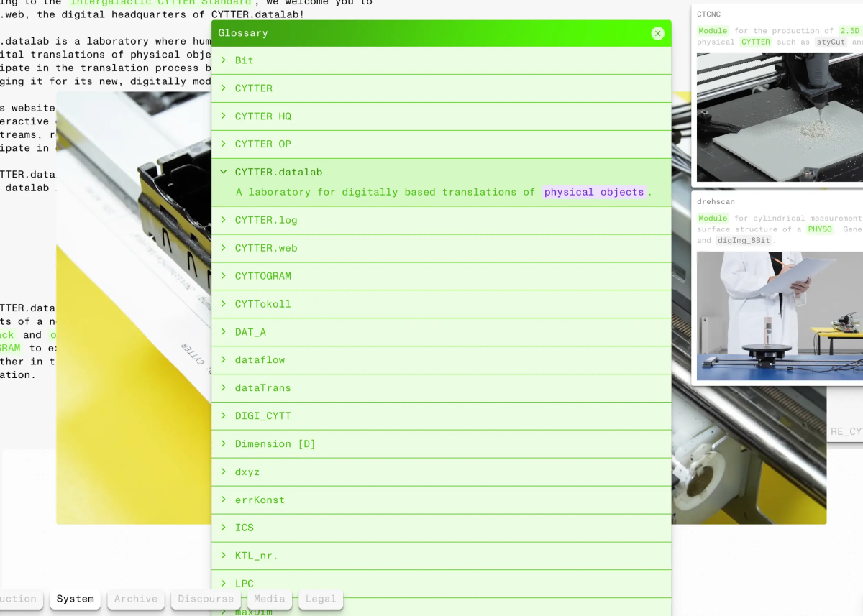Image resolution: width=863 pixels, height=616 pixels.
Task: Open the Archive tab
Action: 136,599
